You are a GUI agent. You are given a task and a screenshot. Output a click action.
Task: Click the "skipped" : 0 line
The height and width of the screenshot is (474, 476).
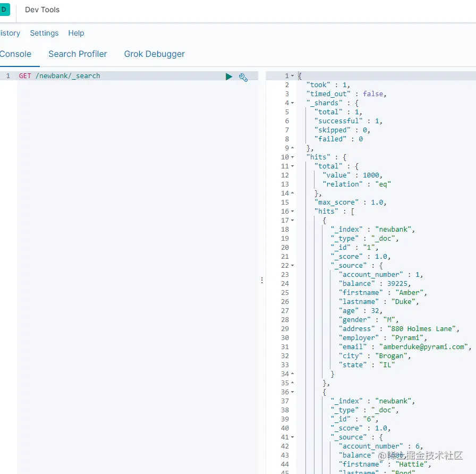click(342, 130)
